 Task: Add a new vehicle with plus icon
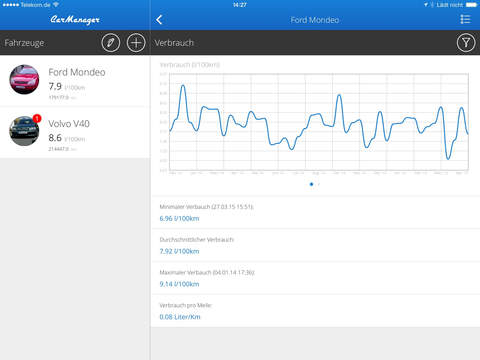tap(136, 43)
